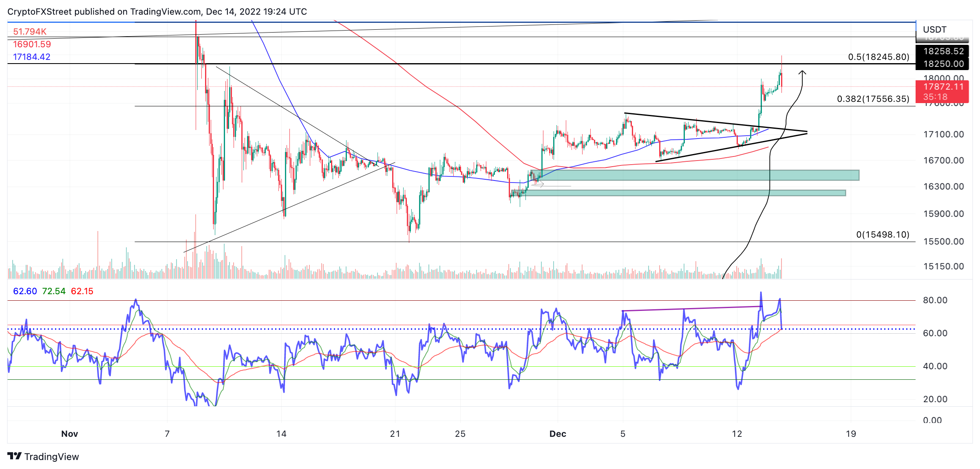Click the 15900.00 price axis label
The height and width of the screenshot is (469, 980).
[x=943, y=214]
